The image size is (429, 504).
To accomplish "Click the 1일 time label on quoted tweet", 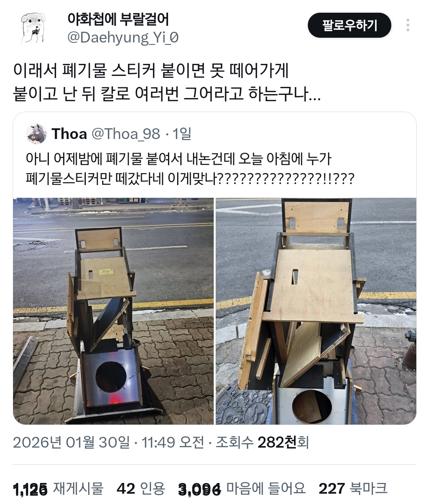I will pos(182,134).
